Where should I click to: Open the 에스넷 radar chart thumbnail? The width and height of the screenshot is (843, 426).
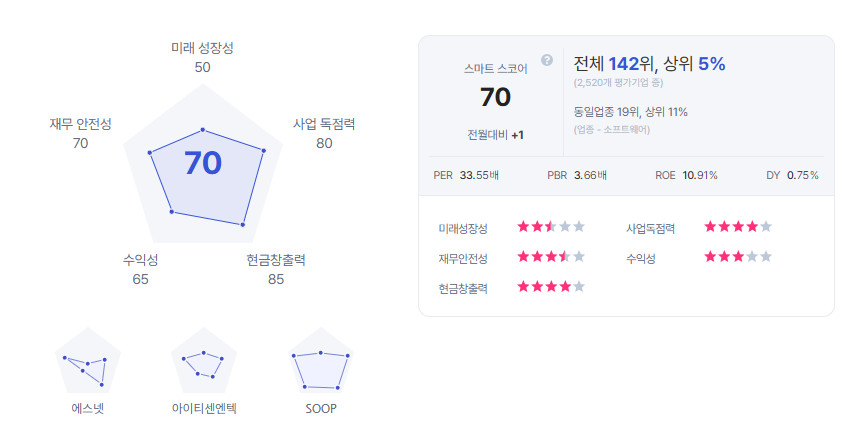coord(88,360)
